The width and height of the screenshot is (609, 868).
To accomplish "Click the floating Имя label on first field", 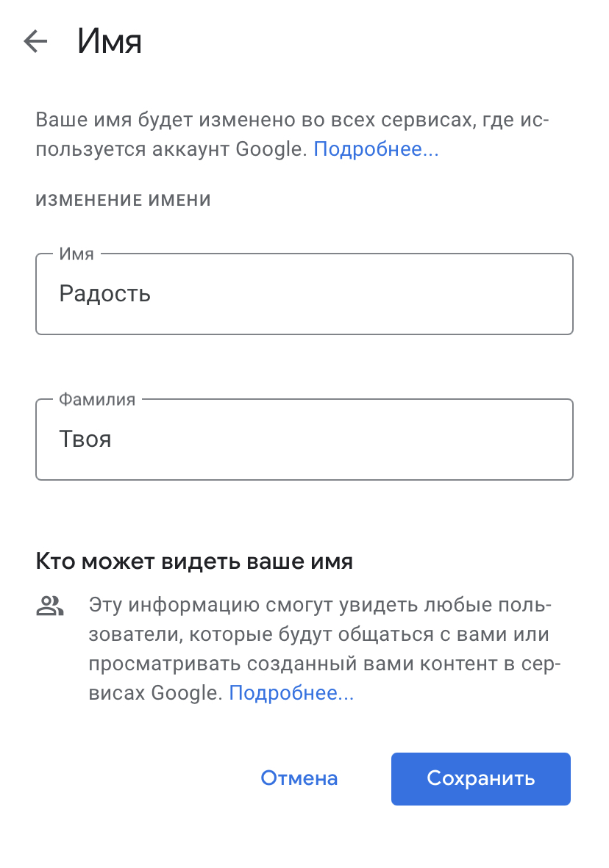I will tap(76, 254).
